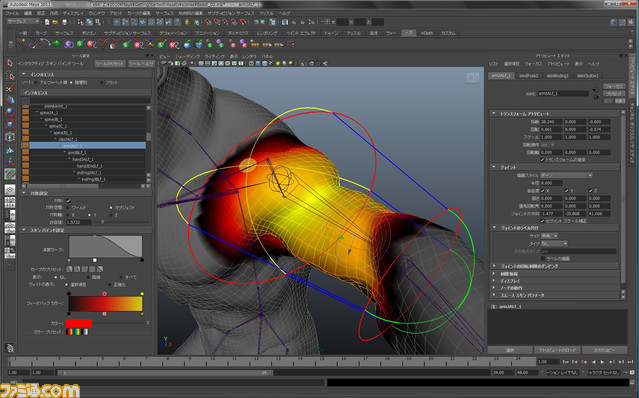Click the ツール ヘルプ button
Image resolution: width=639 pixels, height=398 pixels.
(x=141, y=64)
